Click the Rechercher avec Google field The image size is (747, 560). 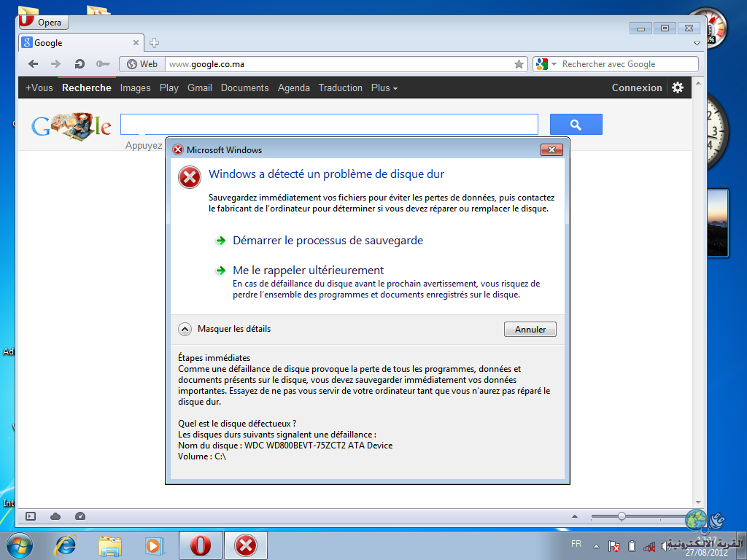628,64
